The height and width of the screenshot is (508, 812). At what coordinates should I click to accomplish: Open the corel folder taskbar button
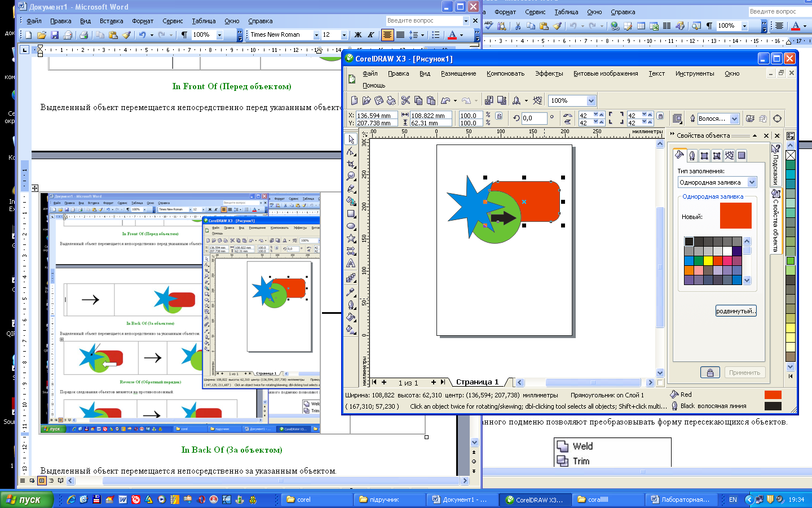click(x=316, y=500)
